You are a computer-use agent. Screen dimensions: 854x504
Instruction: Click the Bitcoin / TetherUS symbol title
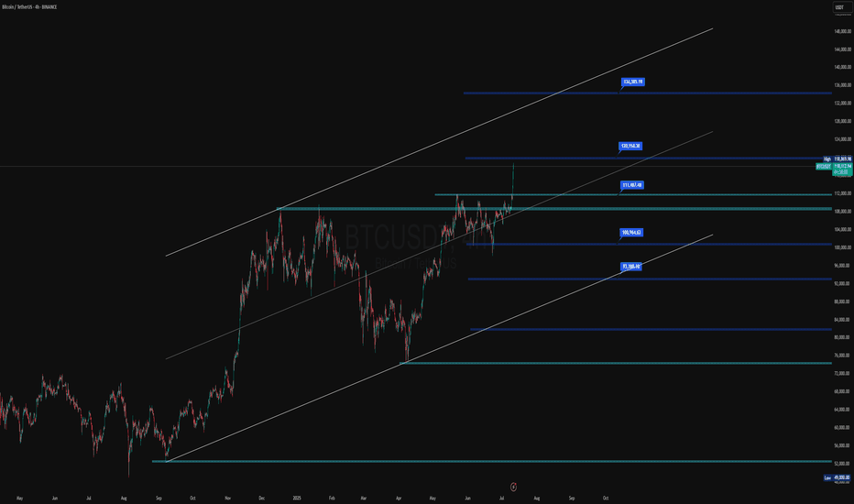(29, 7)
